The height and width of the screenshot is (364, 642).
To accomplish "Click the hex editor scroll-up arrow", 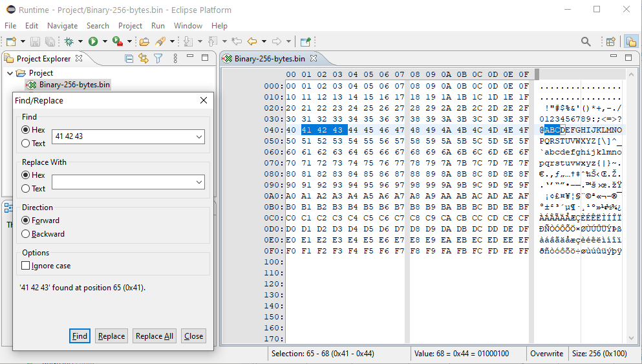I will tap(631, 74).
